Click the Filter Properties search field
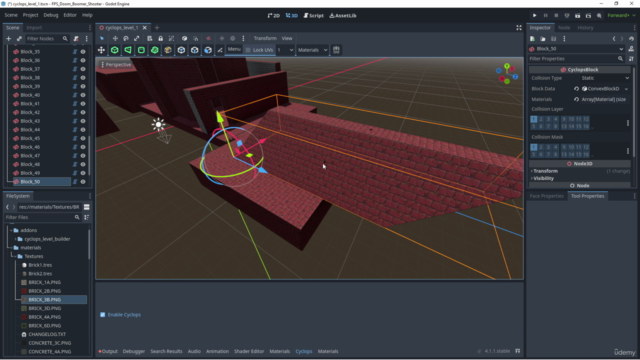 tap(577, 59)
